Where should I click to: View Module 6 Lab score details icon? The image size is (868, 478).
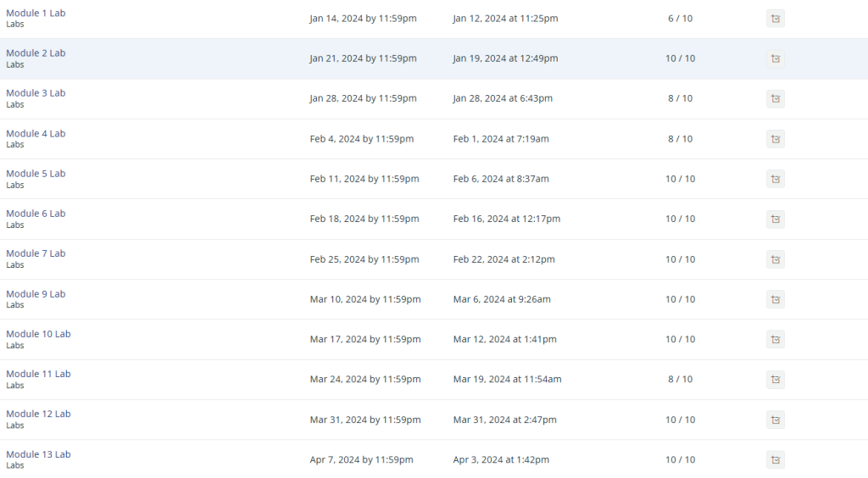click(x=775, y=220)
